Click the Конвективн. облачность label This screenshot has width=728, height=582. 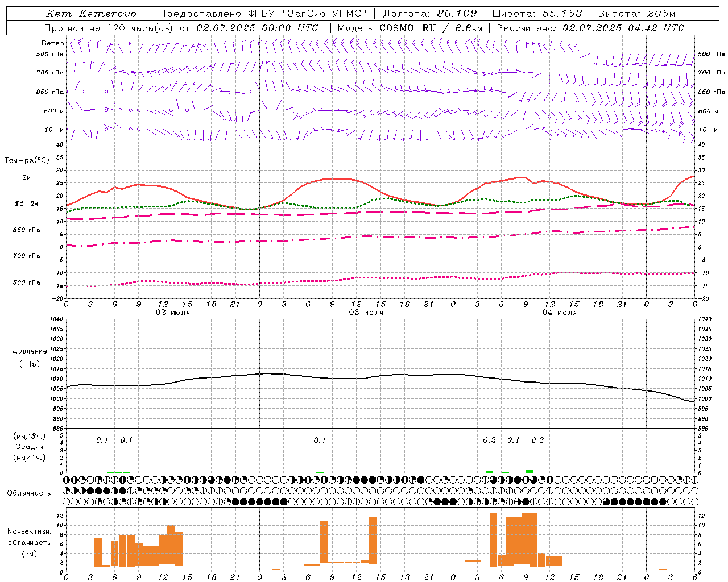pyautogui.click(x=29, y=537)
